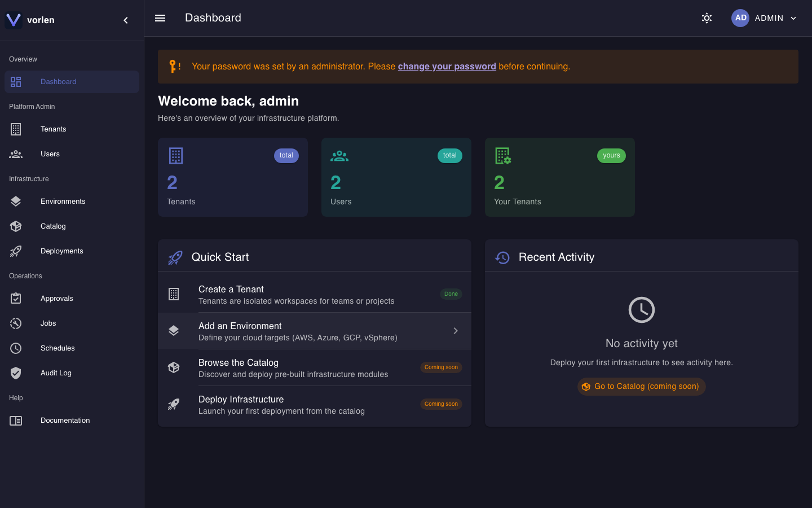This screenshot has width=812, height=508.
Task: Select the Add an Environment quick start row
Action: [x=315, y=331]
